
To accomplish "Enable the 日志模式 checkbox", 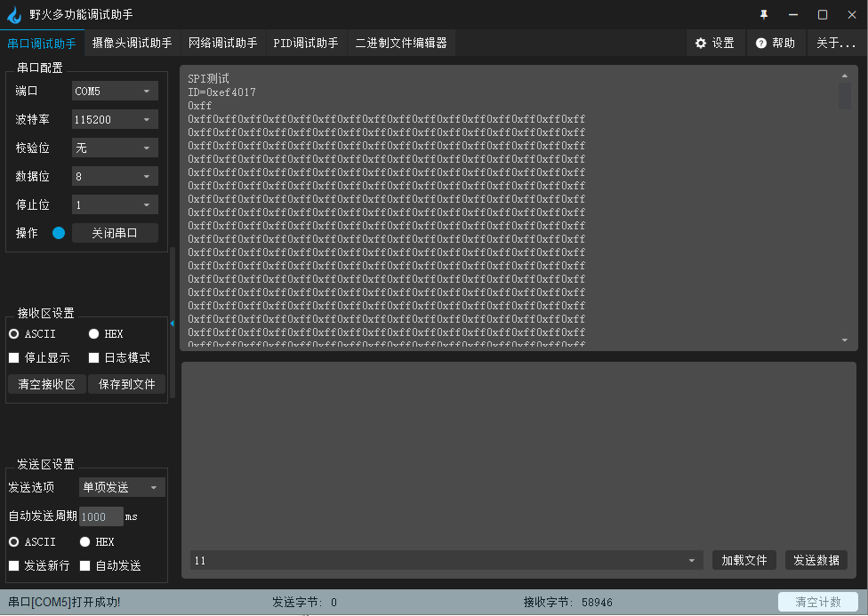I will 94,357.
